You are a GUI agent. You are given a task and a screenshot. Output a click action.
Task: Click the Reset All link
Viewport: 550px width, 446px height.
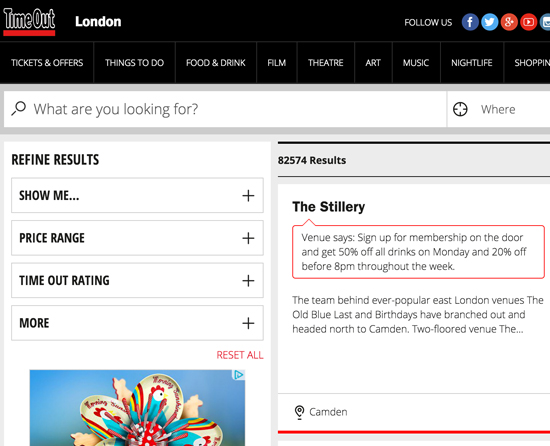(x=240, y=355)
